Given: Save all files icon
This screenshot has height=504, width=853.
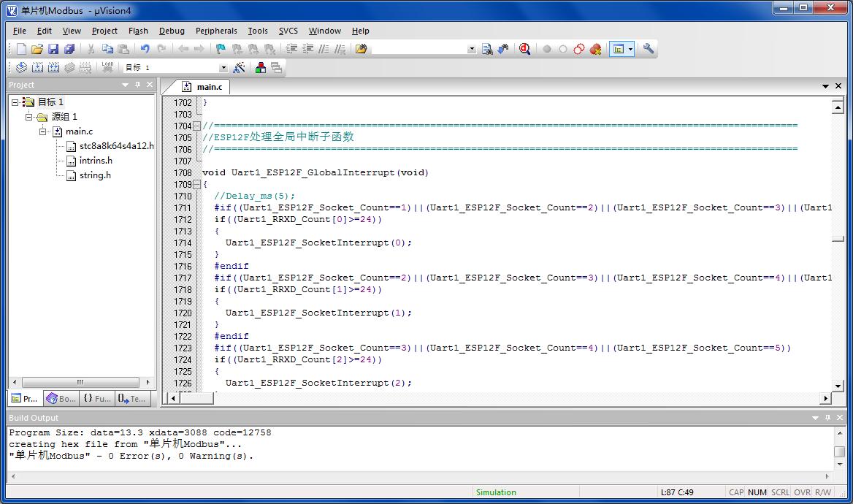Looking at the screenshot, I should (x=69, y=49).
